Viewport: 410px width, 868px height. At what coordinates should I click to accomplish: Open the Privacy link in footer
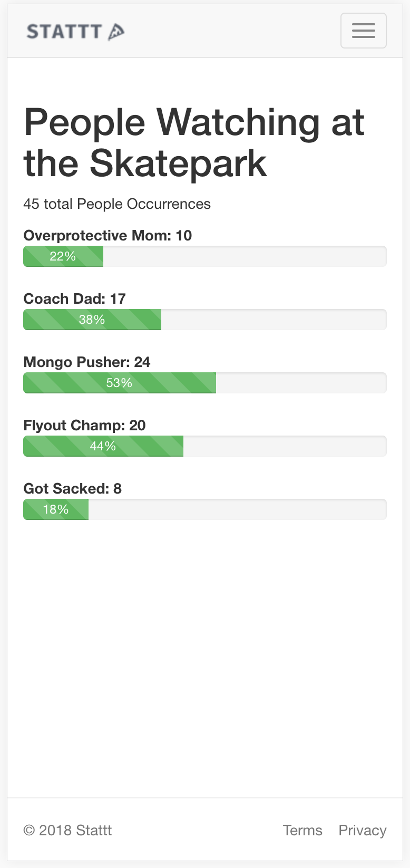pos(363,830)
